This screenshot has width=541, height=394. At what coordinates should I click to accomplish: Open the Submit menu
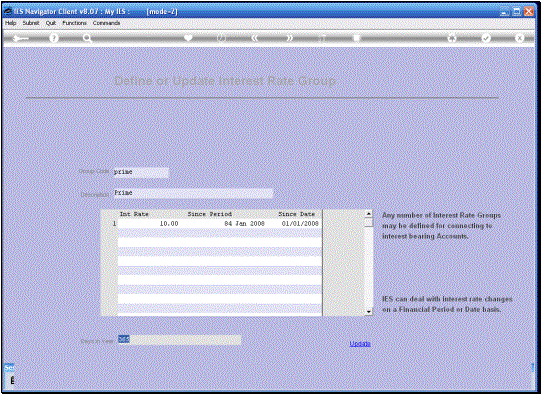tap(31, 23)
